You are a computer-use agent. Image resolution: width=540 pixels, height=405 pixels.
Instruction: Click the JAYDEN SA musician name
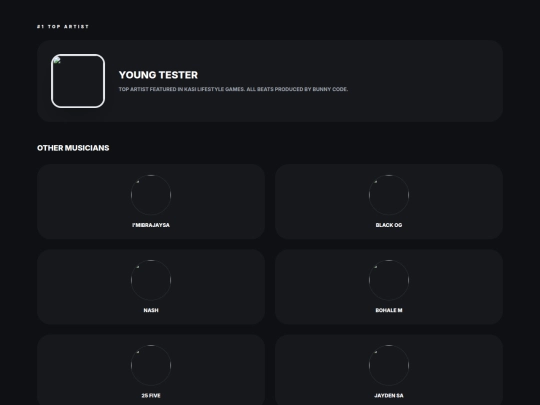(x=389, y=395)
